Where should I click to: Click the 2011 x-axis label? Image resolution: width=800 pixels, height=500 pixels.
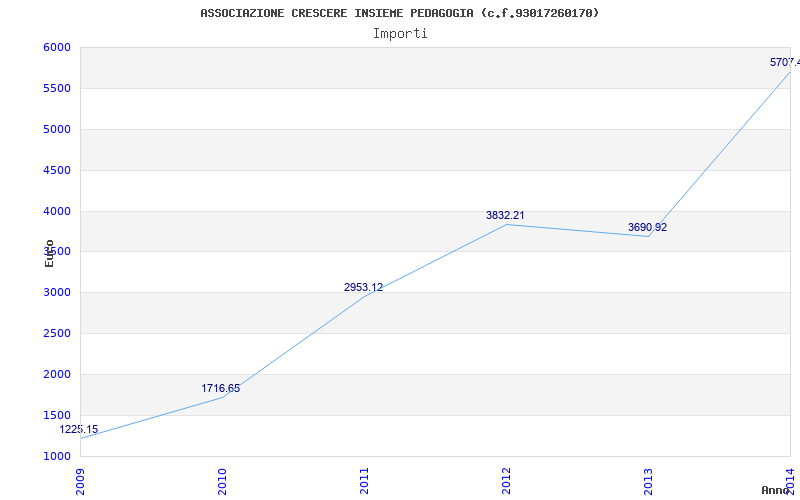pos(364,481)
